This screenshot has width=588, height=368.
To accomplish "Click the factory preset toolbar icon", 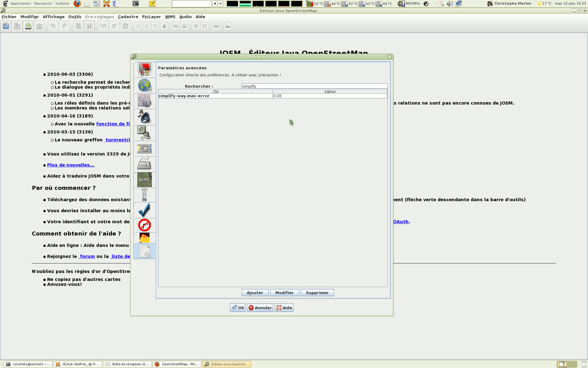I will click(228, 26).
